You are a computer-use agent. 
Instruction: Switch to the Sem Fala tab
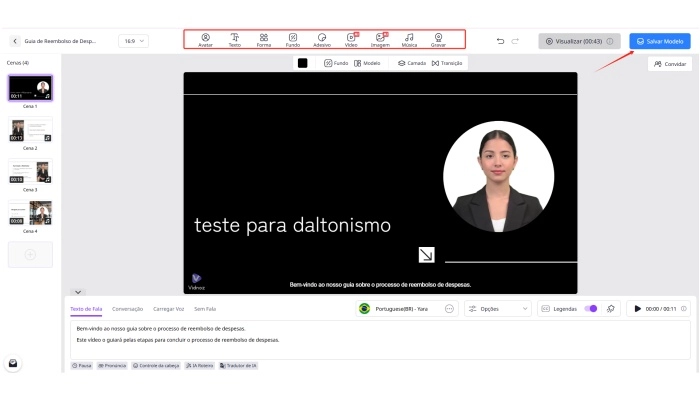pyautogui.click(x=205, y=309)
